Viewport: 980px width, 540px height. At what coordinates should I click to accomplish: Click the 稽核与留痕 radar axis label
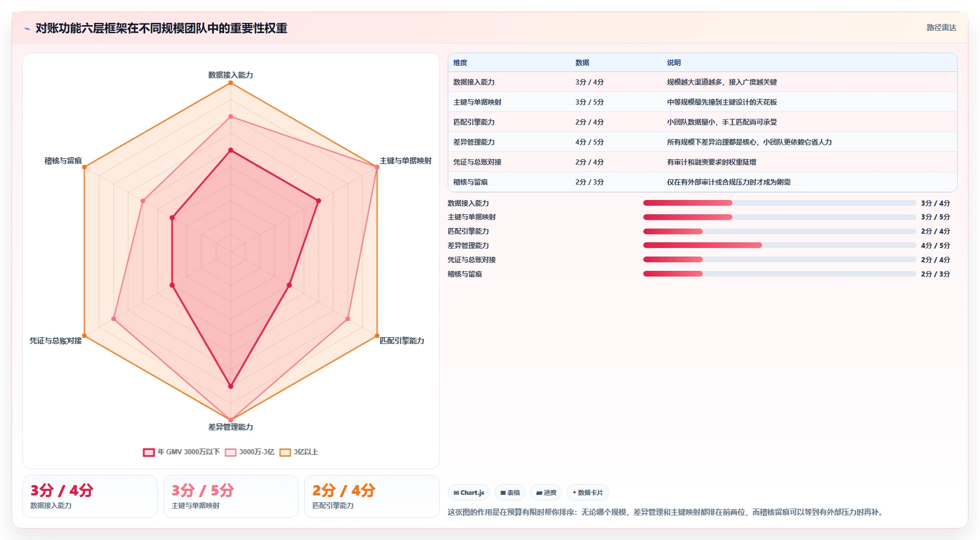click(63, 161)
